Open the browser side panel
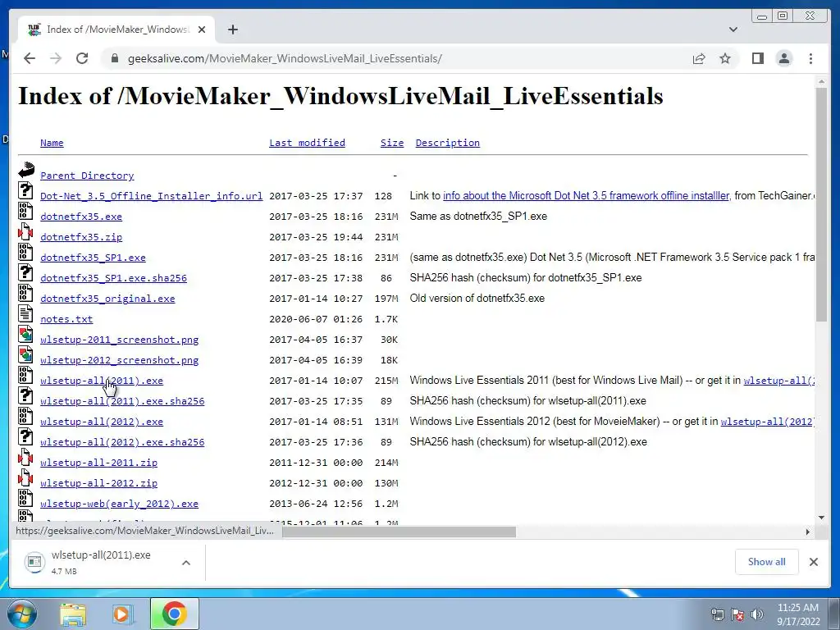This screenshot has width=840, height=630. point(757,58)
